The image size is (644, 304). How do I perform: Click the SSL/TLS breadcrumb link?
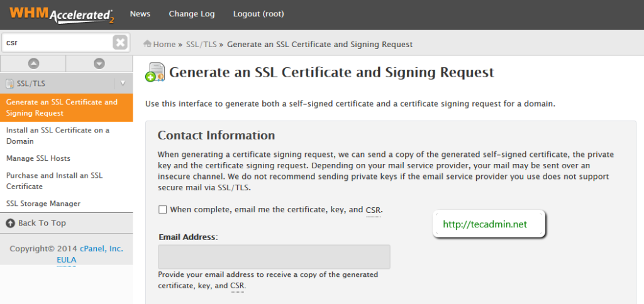(x=201, y=45)
